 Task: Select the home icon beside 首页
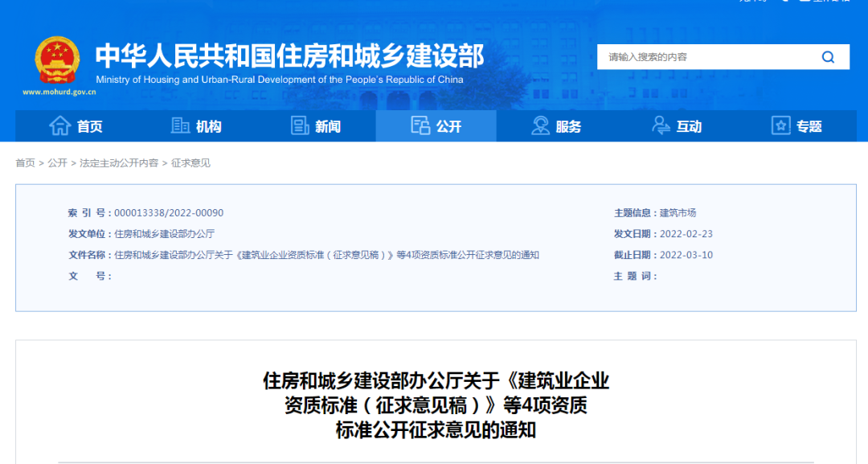60,126
